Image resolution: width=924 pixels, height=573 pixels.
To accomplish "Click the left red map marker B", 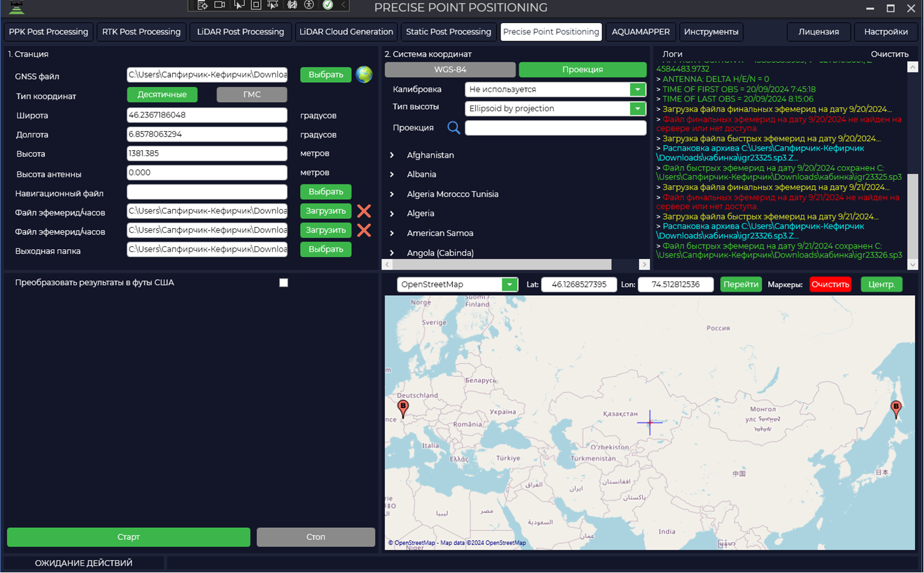I will 403,409.
